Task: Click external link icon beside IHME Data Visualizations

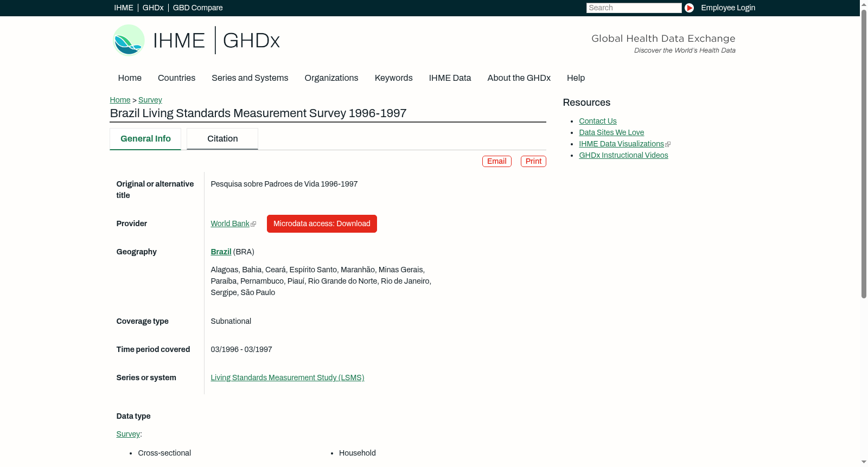Action: tap(668, 144)
